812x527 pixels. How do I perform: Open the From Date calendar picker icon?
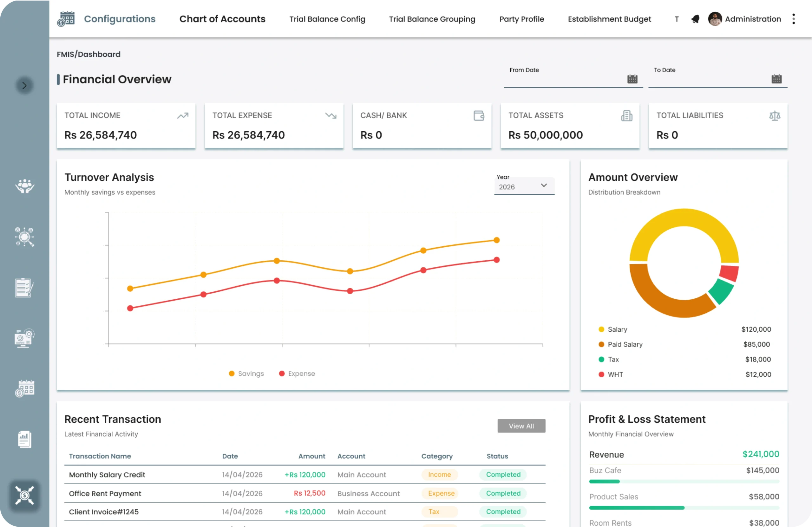coord(632,79)
